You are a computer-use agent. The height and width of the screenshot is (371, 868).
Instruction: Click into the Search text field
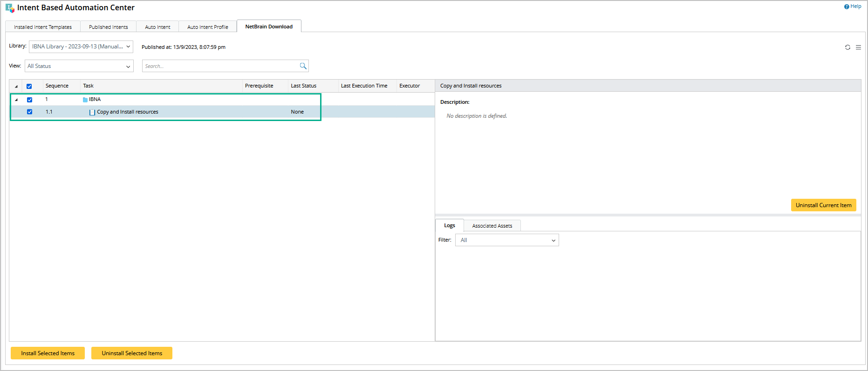coord(219,66)
